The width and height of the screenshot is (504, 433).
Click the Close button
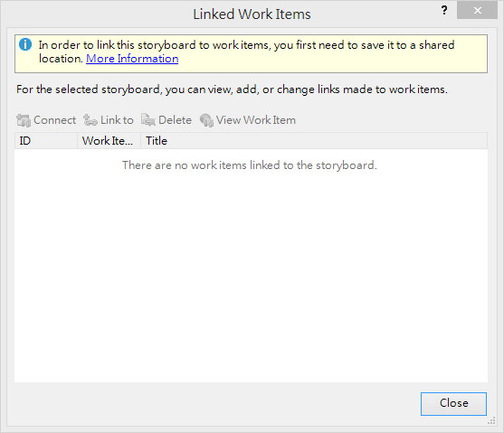453,403
